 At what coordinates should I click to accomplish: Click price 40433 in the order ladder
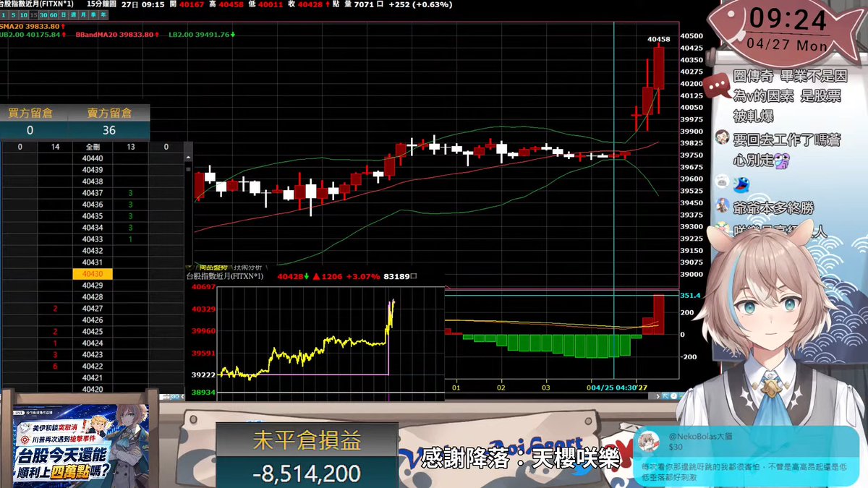93,239
